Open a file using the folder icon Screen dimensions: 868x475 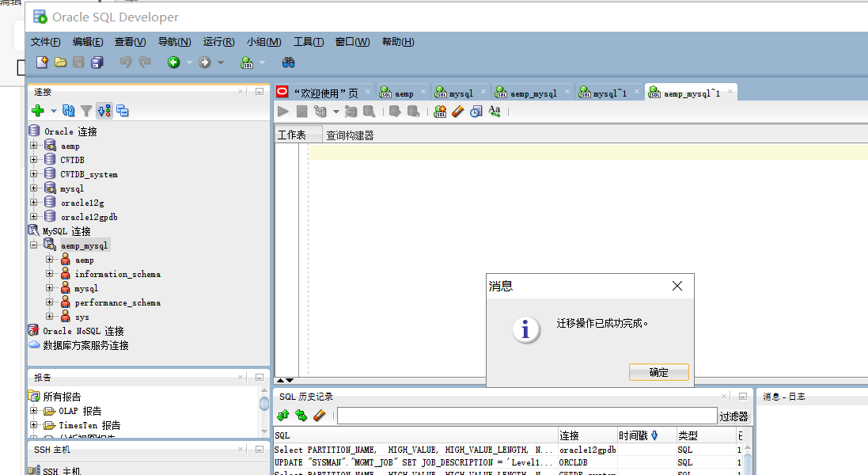point(60,63)
